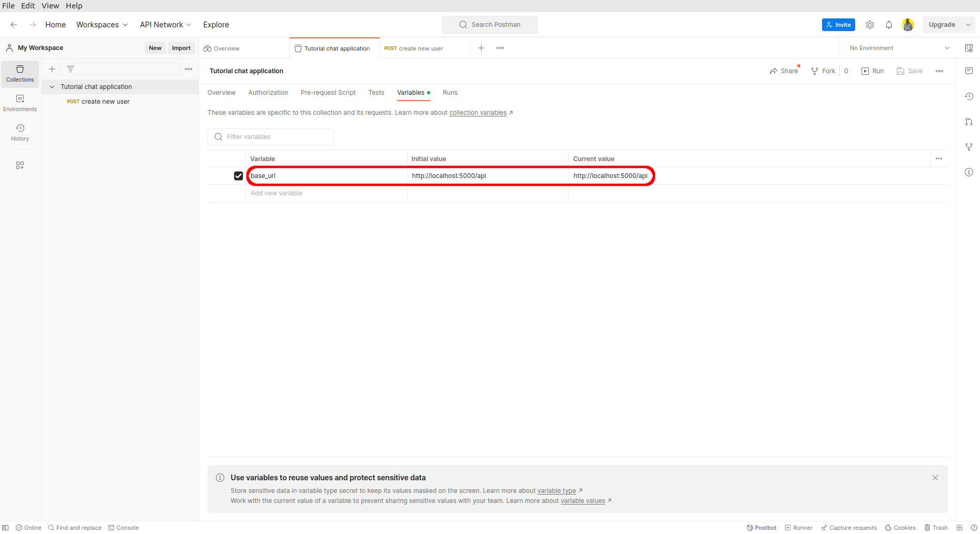Open the changelog history icon on right
Screen dimensions: 980x534
pos(969,96)
